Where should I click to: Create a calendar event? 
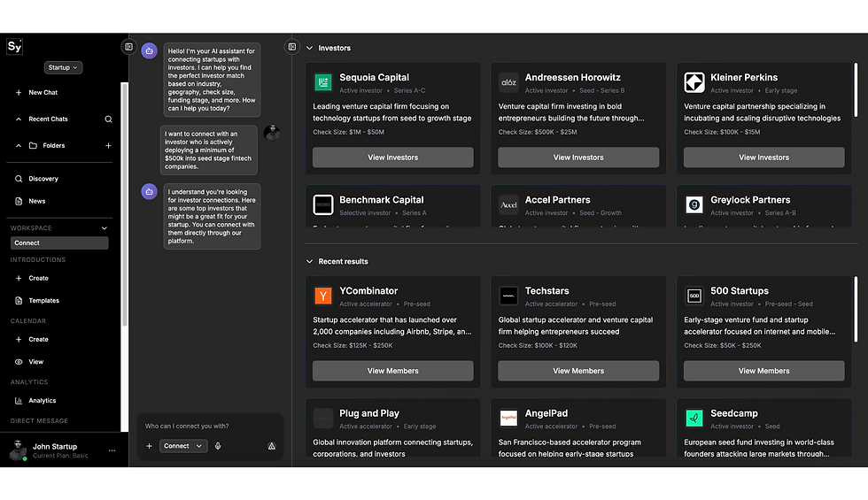click(x=32, y=339)
